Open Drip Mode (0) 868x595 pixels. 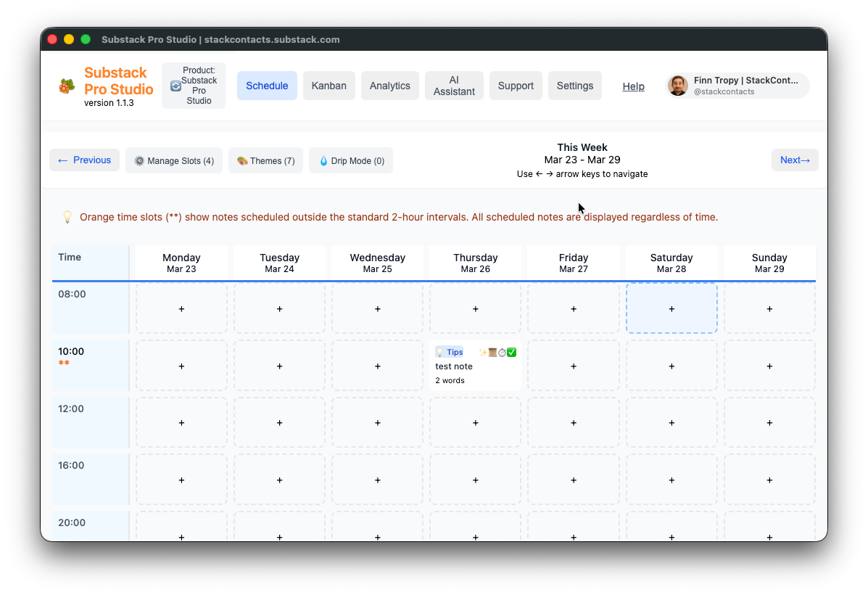click(x=351, y=160)
